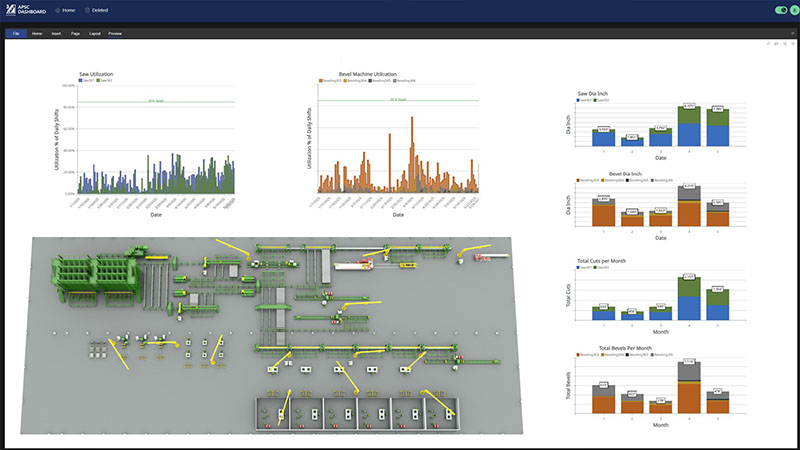
Task: Click the blue Saw301 swatch in Saw Dia Inch legend
Action: [580, 100]
